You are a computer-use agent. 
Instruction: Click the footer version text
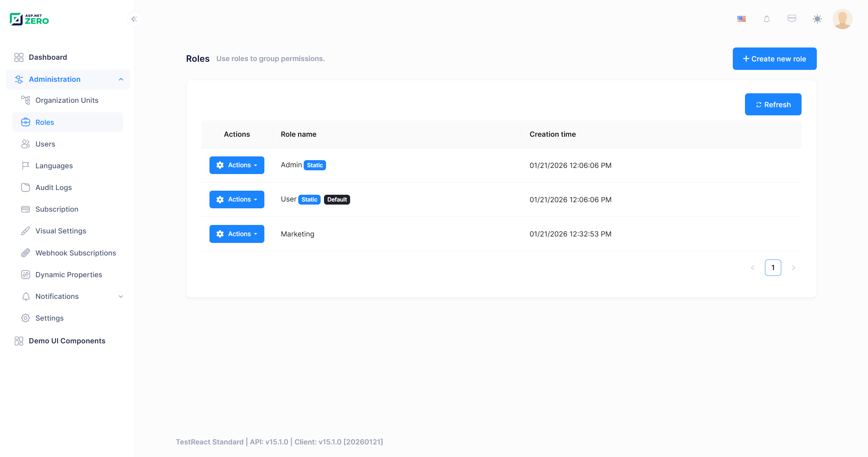click(x=279, y=442)
